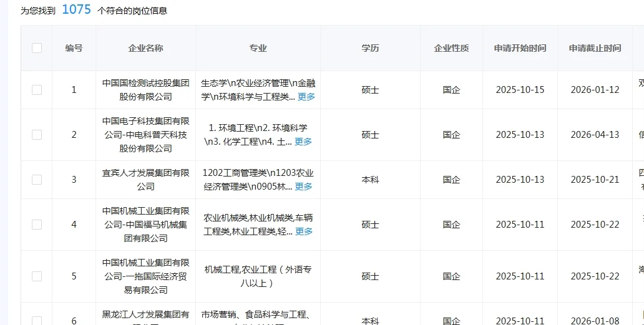Click company 中国国检测试控股集团股份有限公司
Viewport: 644px width, 325px height.
coord(146,90)
